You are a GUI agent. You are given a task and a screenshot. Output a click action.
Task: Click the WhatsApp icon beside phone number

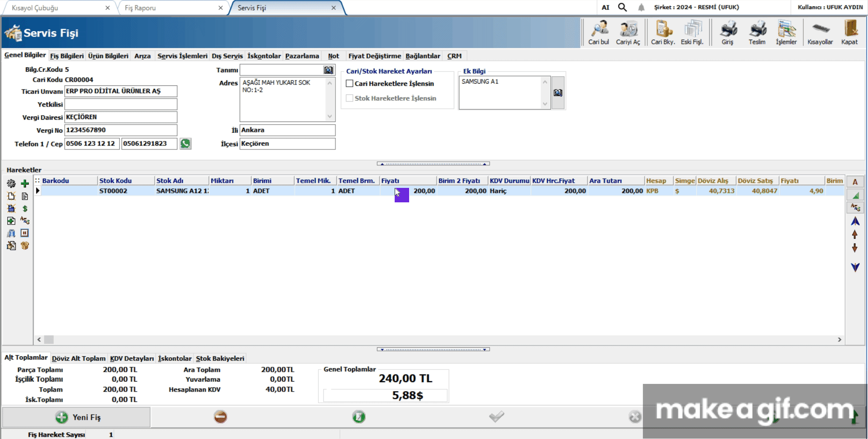pyautogui.click(x=185, y=144)
